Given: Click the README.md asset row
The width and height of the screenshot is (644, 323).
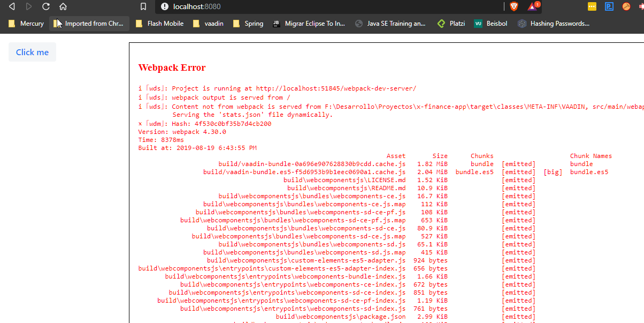Looking at the screenshot, I should click(346, 188).
